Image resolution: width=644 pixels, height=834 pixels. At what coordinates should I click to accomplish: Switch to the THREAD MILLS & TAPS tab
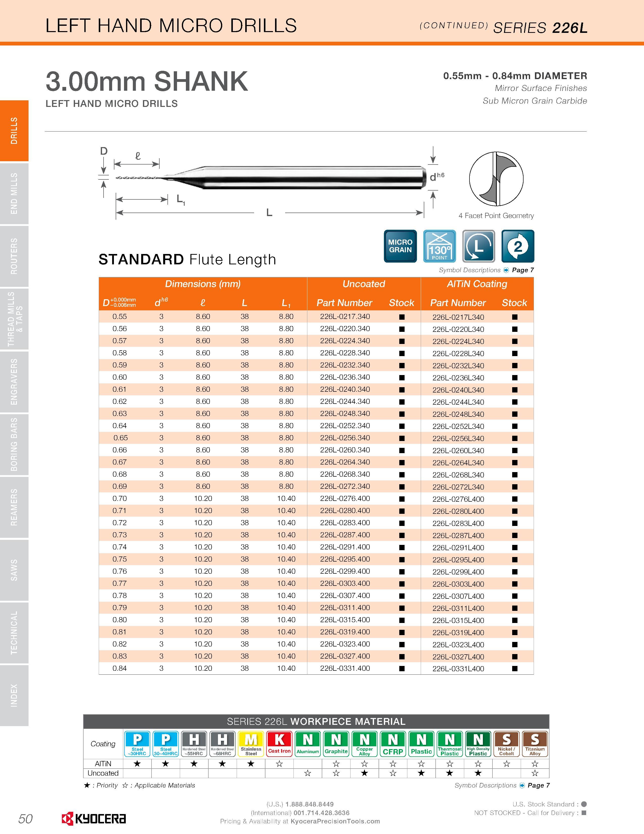tap(14, 319)
